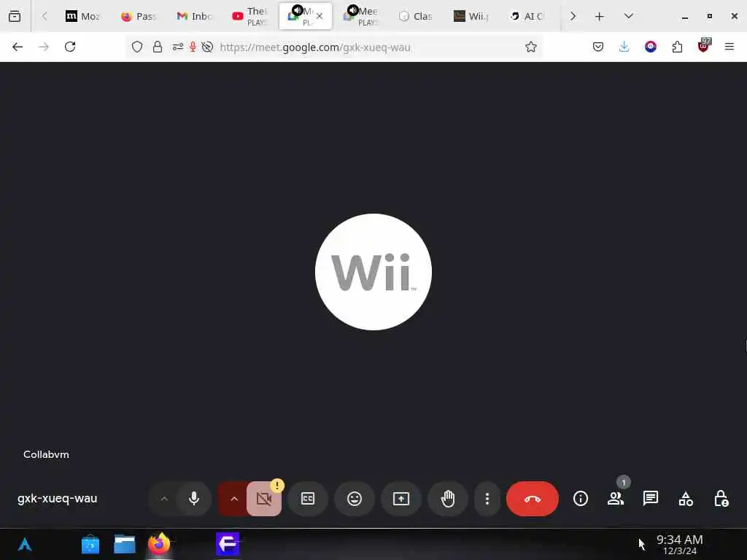This screenshot has width=747, height=560.
Task: Bookmark this page with the star
Action: click(531, 47)
